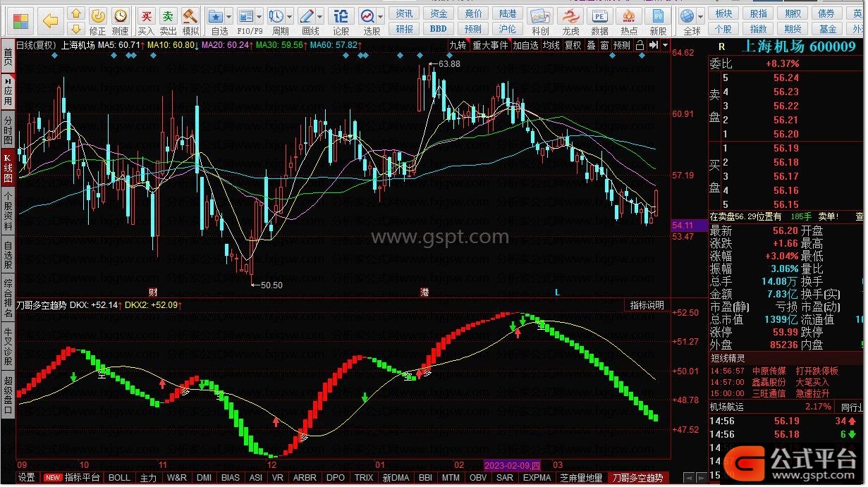
Task: Select the EXPMA indicator tab
Action: point(537,478)
